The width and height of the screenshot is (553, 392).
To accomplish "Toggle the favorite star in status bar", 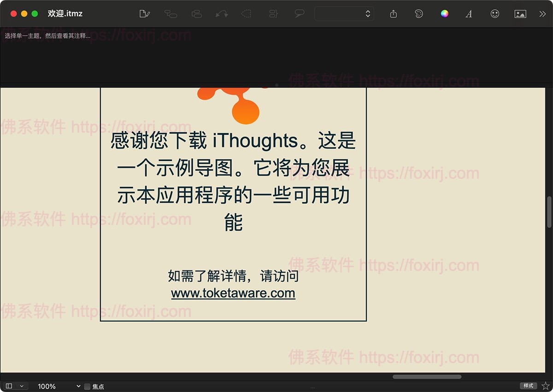I will pyautogui.click(x=546, y=386).
